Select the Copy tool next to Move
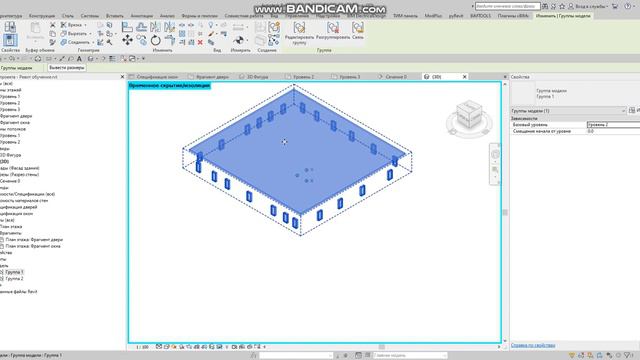 click(142, 40)
